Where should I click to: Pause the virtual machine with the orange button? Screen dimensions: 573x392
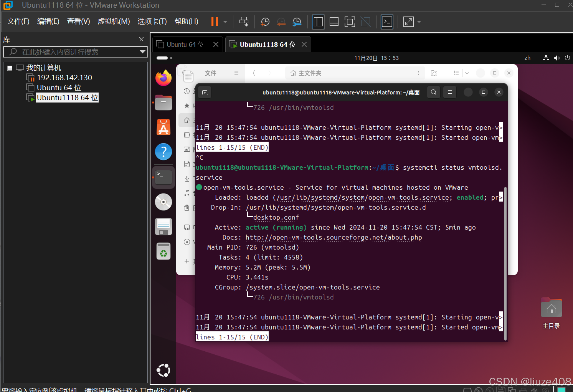tap(215, 22)
